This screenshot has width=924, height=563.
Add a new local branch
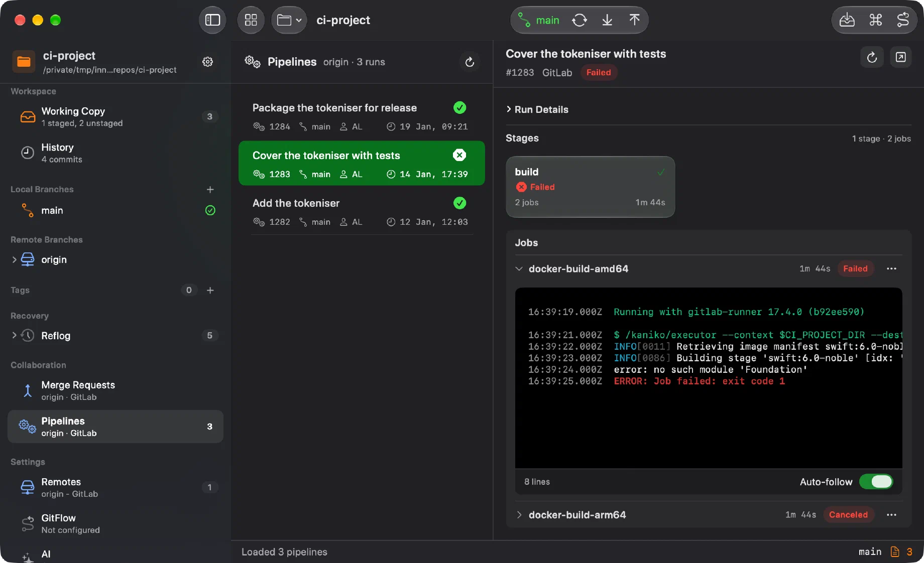pos(210,190)
